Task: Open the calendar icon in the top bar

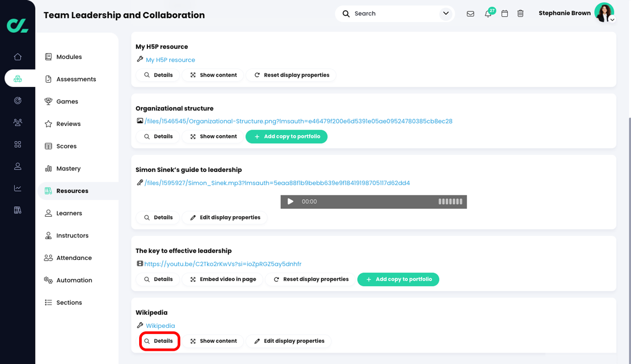Action: [x=504, y=13]
